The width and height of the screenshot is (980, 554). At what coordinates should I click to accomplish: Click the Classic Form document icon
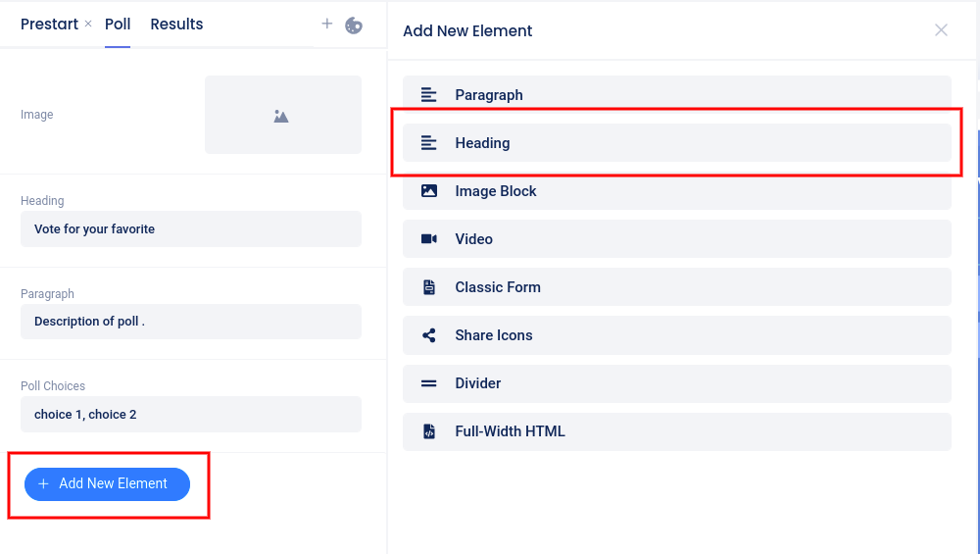coord(428,287)
